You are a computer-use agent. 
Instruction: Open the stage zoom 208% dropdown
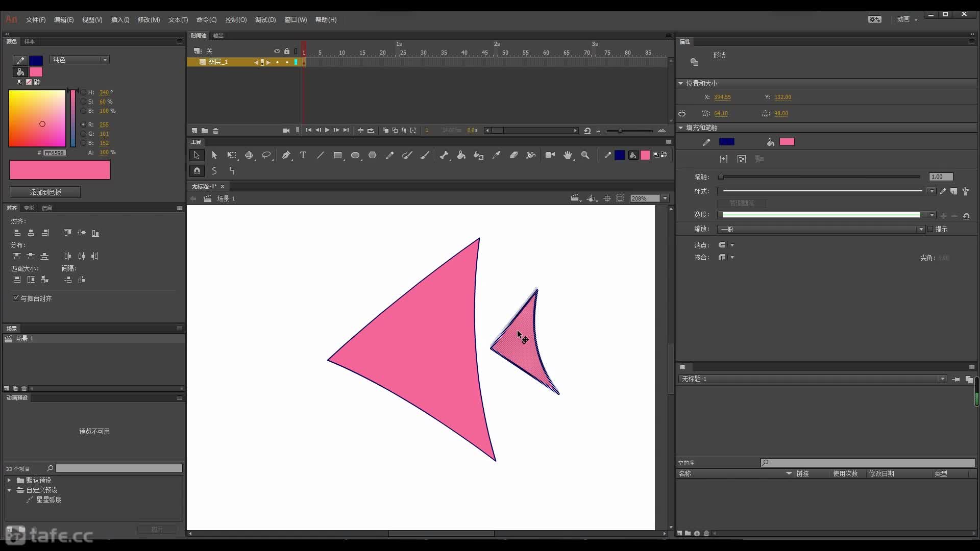[x=665, y=198]
